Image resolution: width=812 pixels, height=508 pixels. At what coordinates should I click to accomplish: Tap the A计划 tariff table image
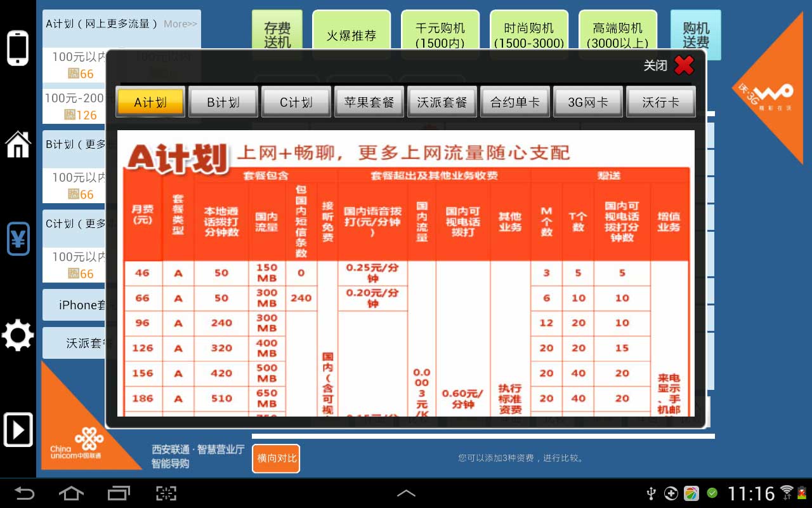pyautogui.click(x=406, y=273)
